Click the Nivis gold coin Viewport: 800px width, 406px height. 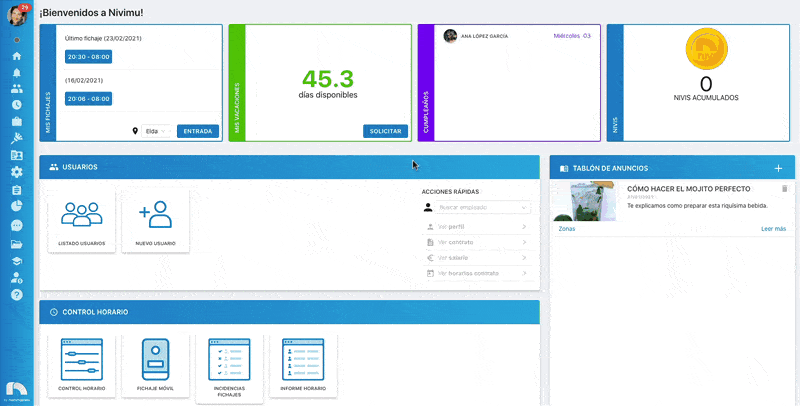(706, 49)
